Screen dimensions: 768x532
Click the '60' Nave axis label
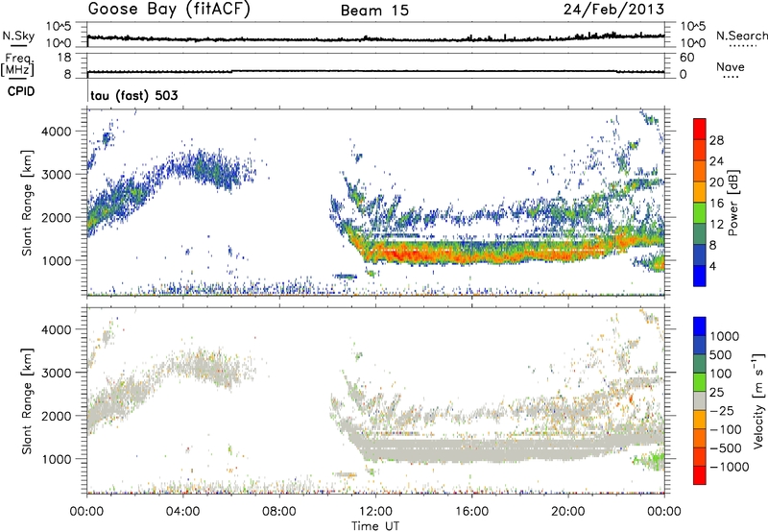686,58
